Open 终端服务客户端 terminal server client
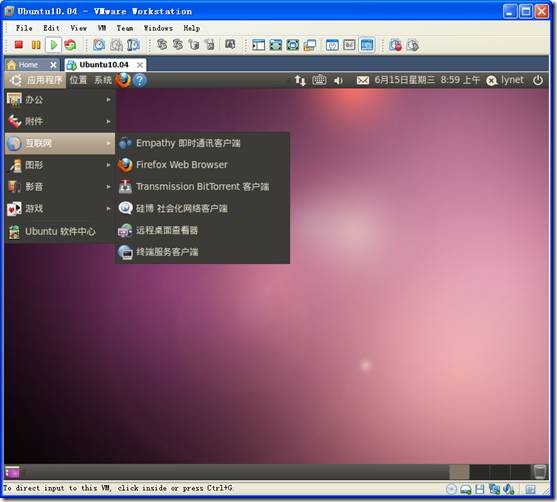 (203, 252)
